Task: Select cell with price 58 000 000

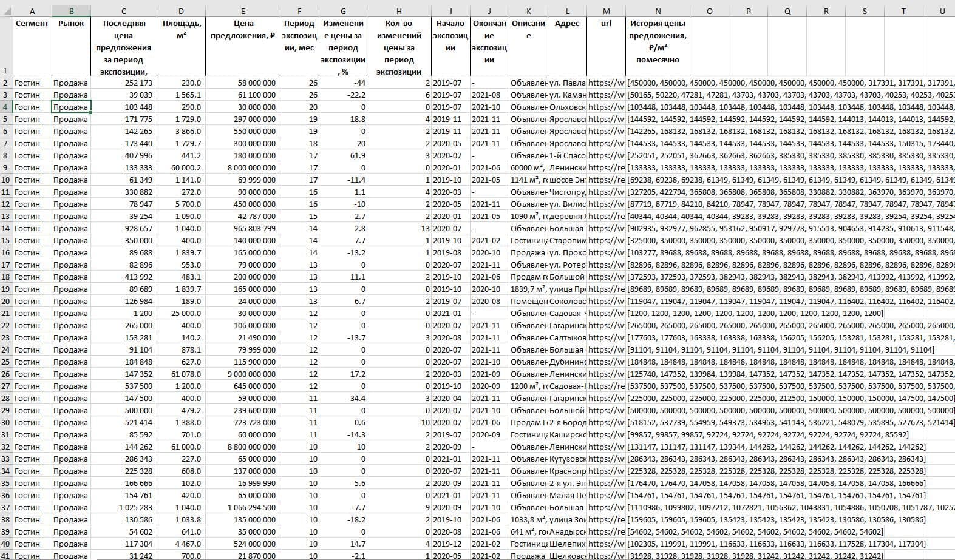Action: point(243,83)
